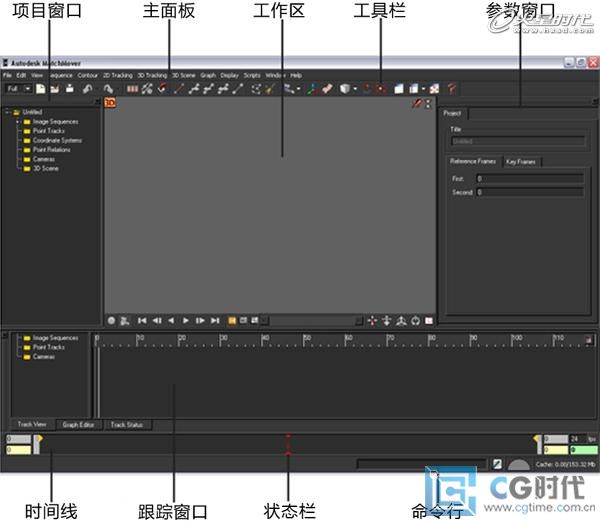Screen dimensions: 600x521
Task: Click the Second reference frame field
Action: [530, 192]
